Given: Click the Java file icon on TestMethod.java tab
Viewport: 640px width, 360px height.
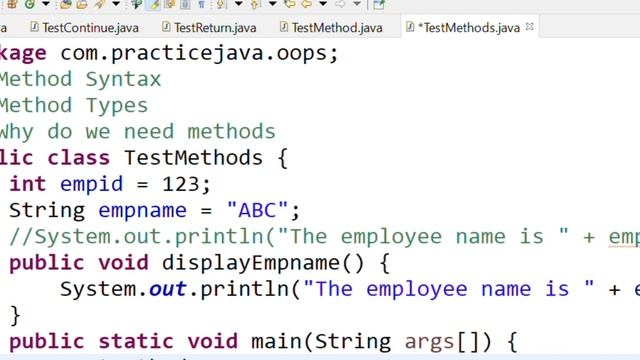Looking at the screenshot, I should coord(283,27).
